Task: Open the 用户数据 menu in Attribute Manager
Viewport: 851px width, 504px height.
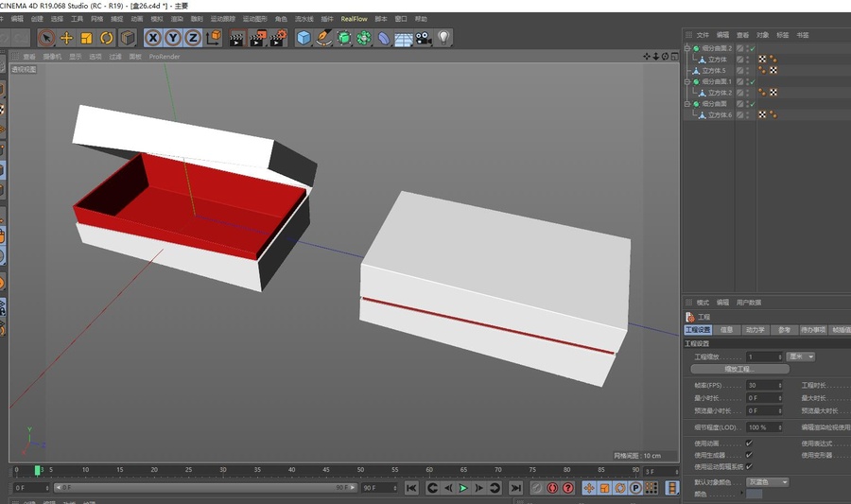Action: [x=749, y=303]
